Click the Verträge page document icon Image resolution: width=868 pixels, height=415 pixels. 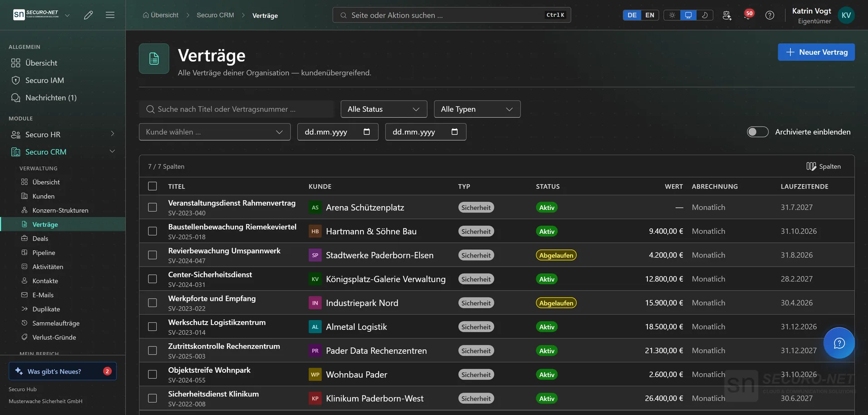154,59
